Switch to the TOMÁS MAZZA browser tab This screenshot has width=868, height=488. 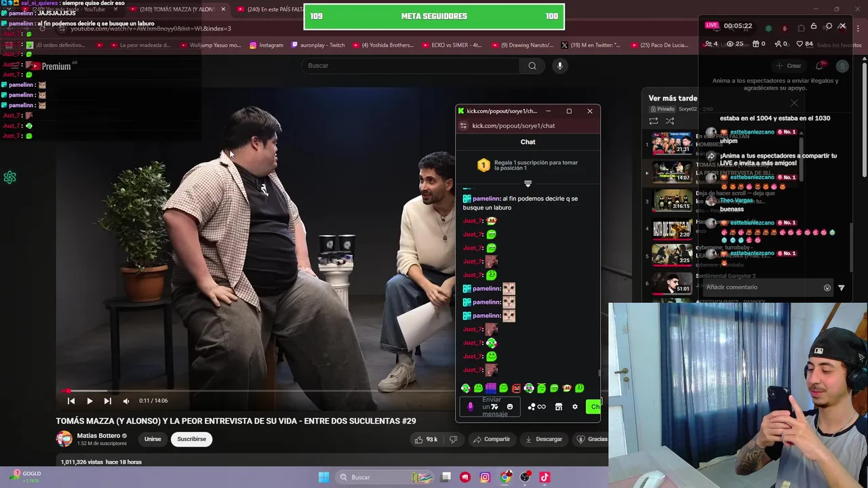tap(178, 9)
